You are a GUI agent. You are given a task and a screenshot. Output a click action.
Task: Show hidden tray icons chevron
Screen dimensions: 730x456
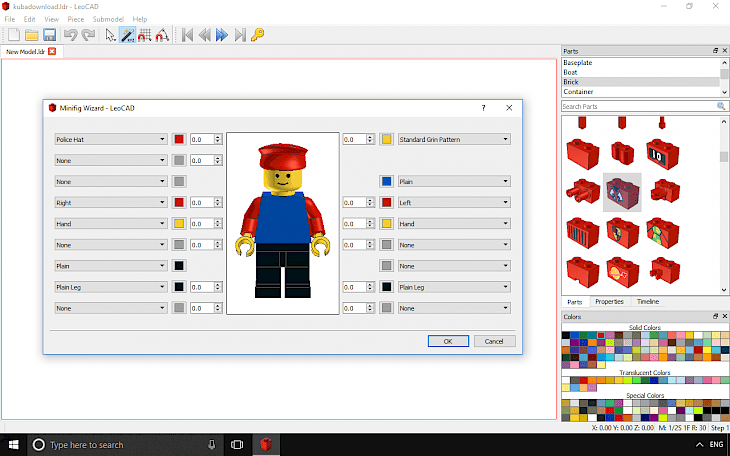tap(699, 444)
